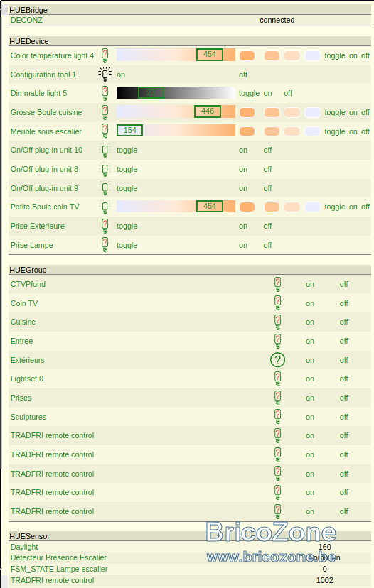
Task: Click the Petite Boule coin TV color temperature slider
Action: pos(176,206)
